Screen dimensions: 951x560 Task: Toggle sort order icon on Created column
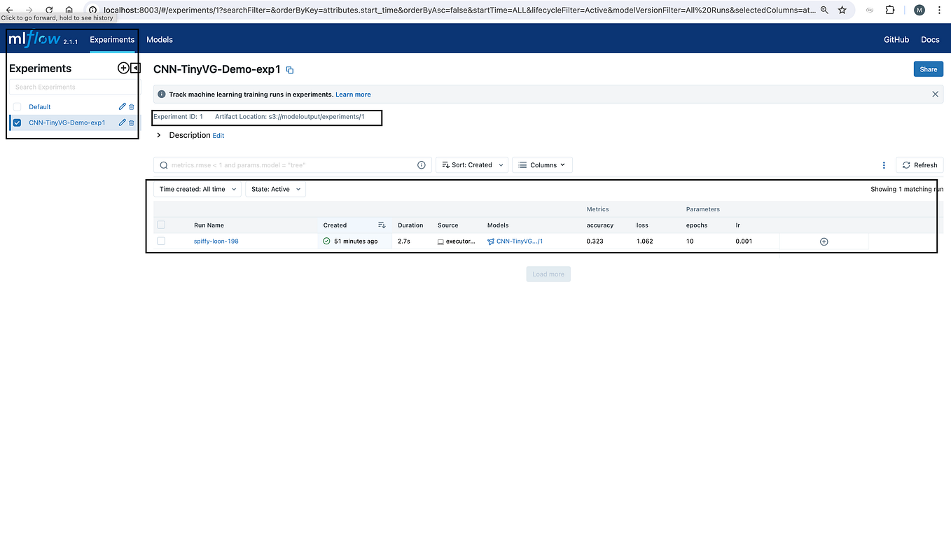[x=381, y=225]
